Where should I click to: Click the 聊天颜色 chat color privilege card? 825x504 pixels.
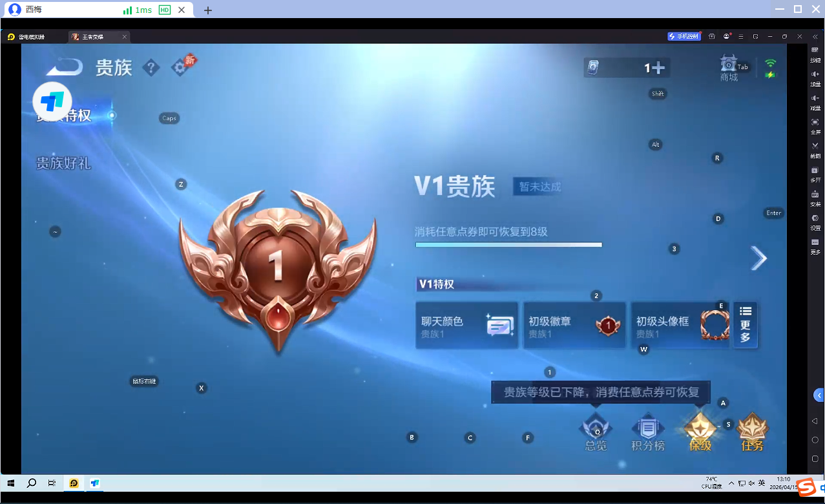point(466,324)
